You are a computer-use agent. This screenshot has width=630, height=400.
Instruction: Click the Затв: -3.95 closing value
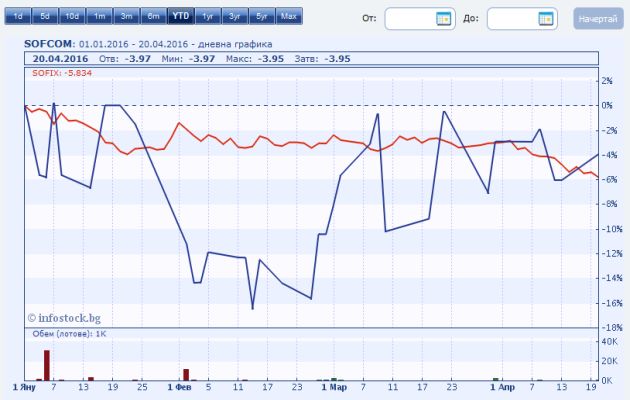[322, 59]
